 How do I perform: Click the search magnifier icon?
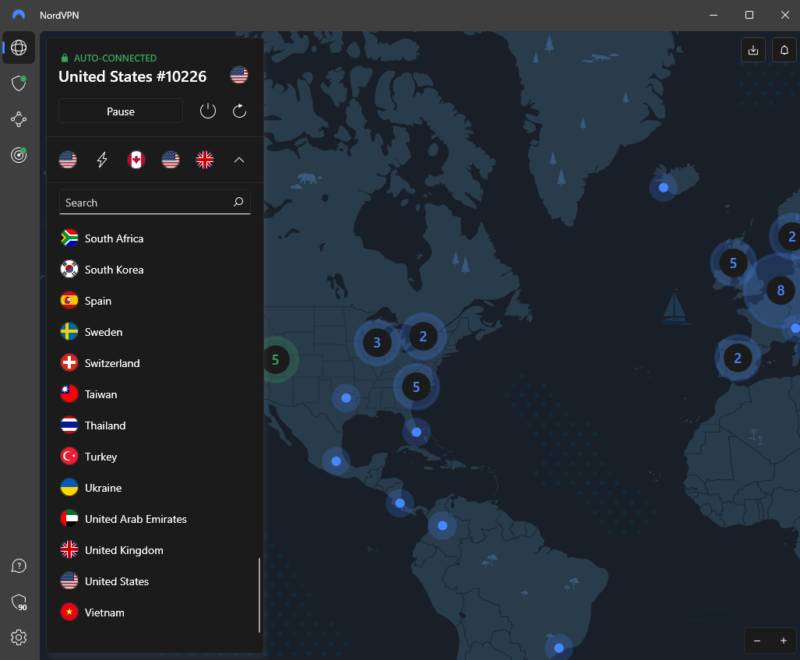[238, 202]
